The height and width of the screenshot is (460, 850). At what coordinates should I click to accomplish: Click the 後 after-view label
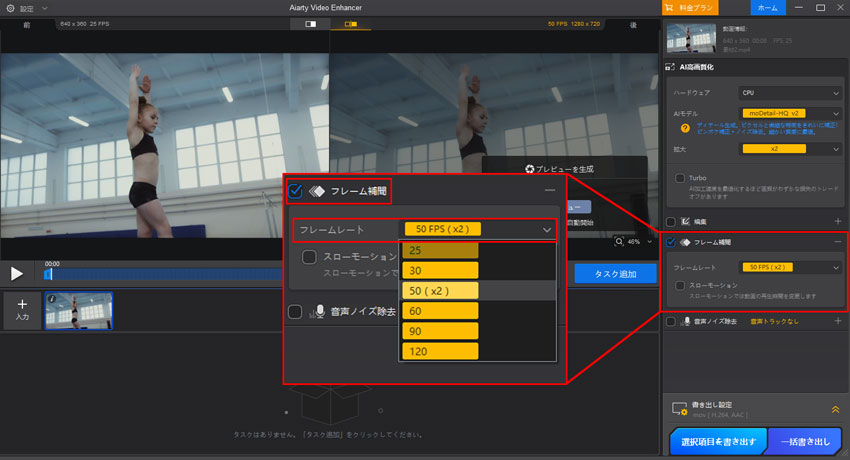pyautogui.click(x=633, y=25)
